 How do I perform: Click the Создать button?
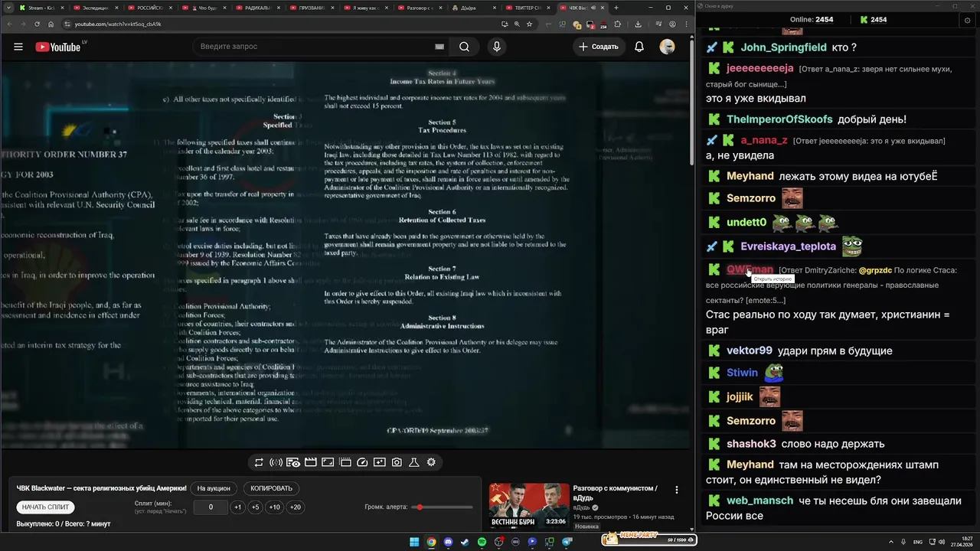[598, 47]
